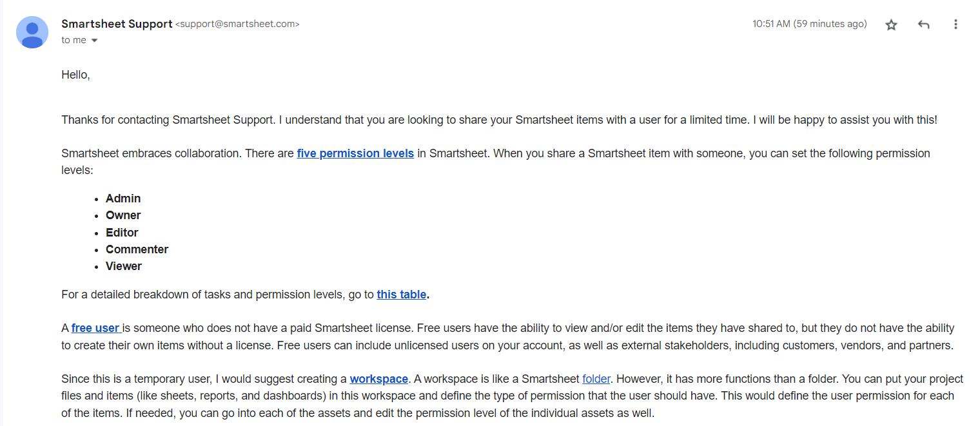Click the bolded "Admin" permission level

[x=123, y=198]
